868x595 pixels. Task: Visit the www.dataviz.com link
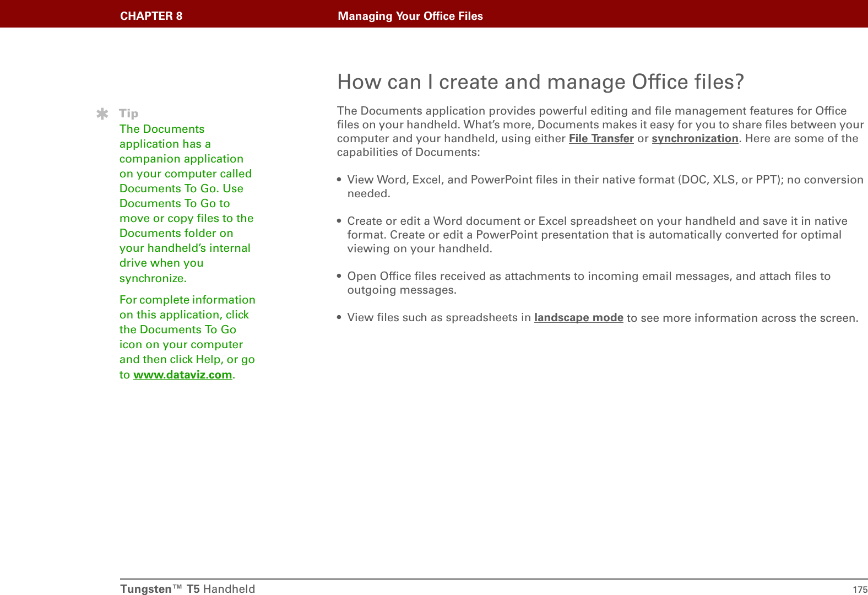click(183, 375)
